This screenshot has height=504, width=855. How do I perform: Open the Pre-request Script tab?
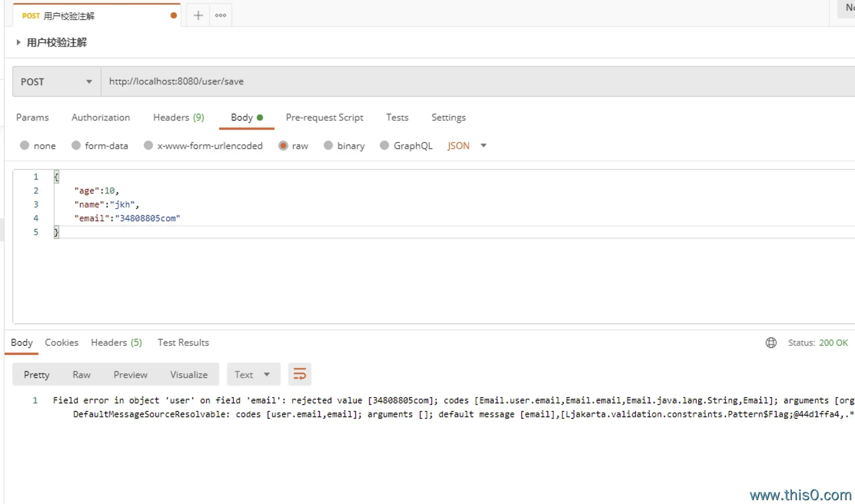point(324,118)
